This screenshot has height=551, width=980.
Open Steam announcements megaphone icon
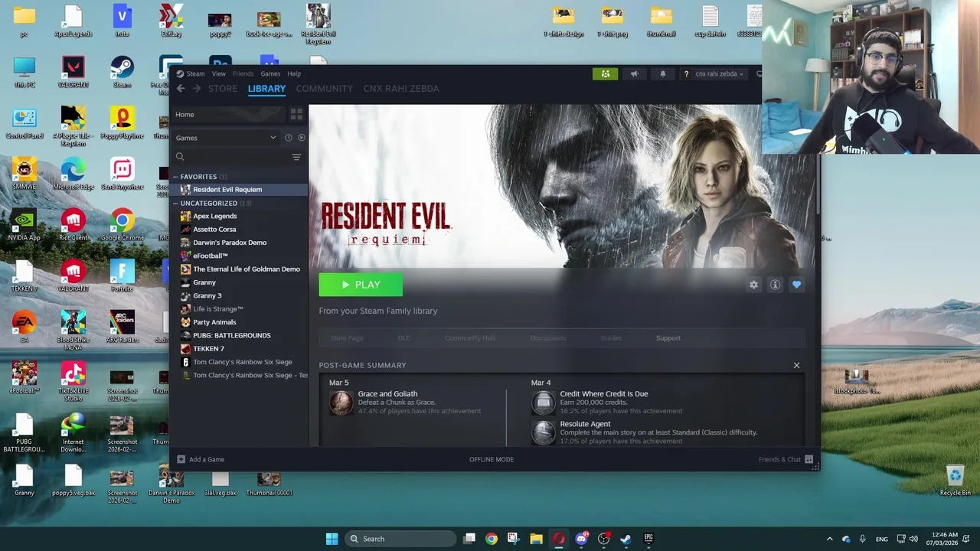pyautogui.click(x=634, y=73)
